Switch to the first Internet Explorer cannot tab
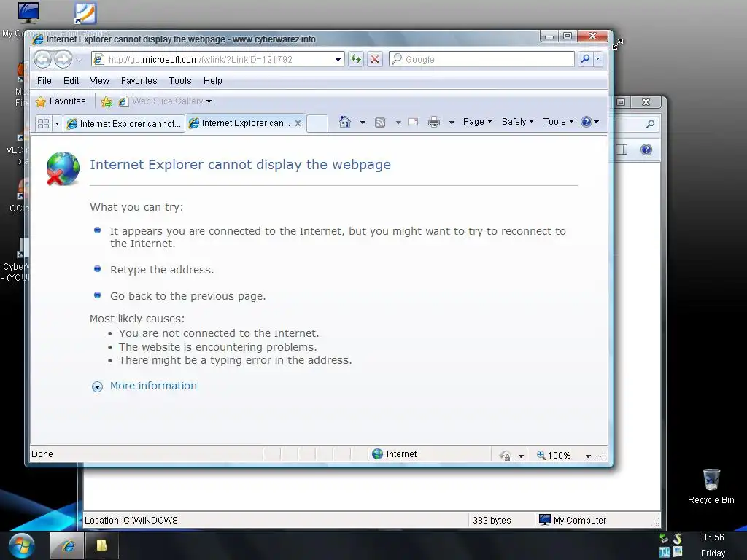The height and width of the screenshot is (560, 747). click(x=124, y=124)
